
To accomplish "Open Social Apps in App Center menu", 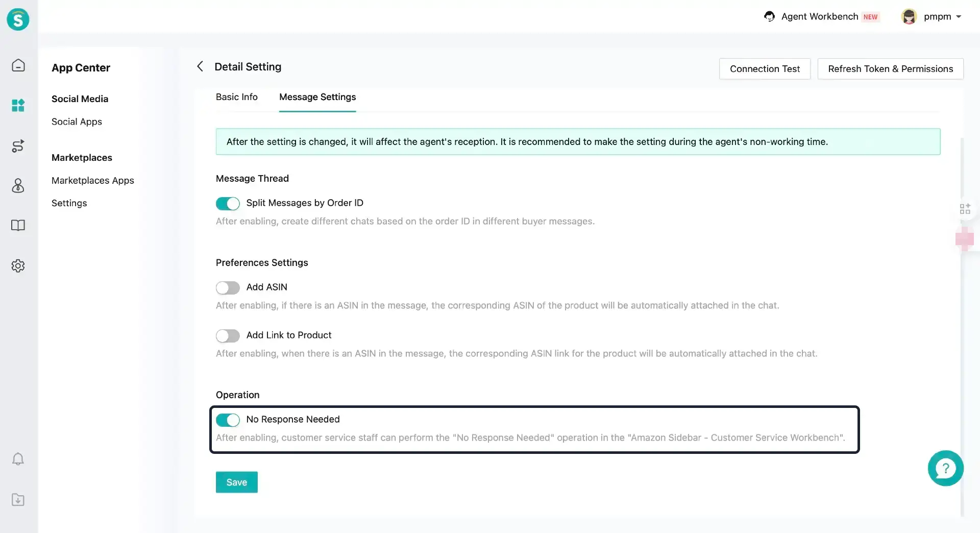I will tap(77, 122).
